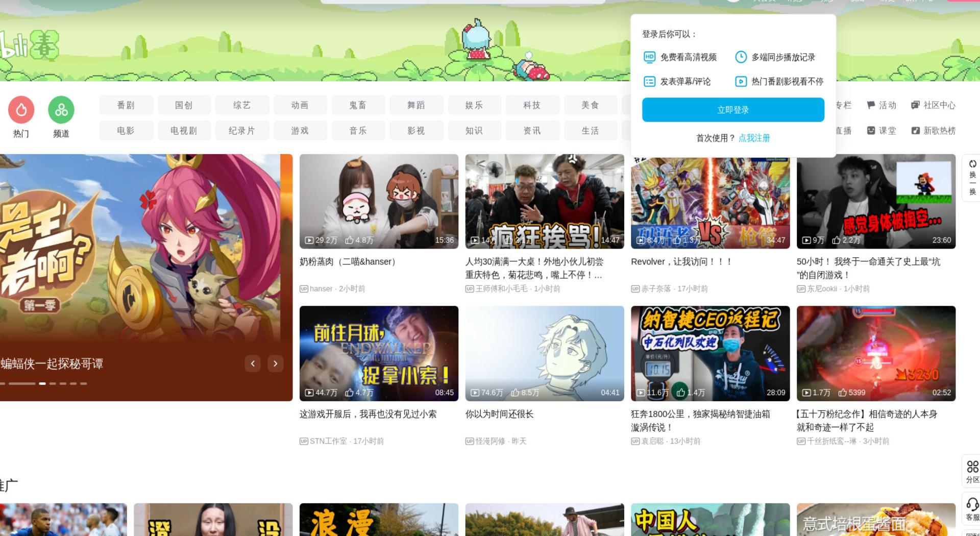Click the 热门番剧影视看不停 play icon

(741, 82)
